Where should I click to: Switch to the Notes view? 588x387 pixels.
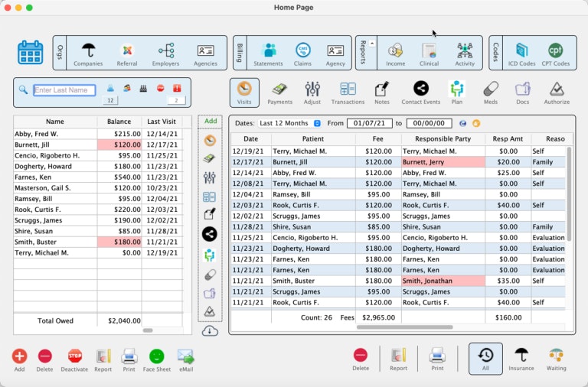point(382,93)
